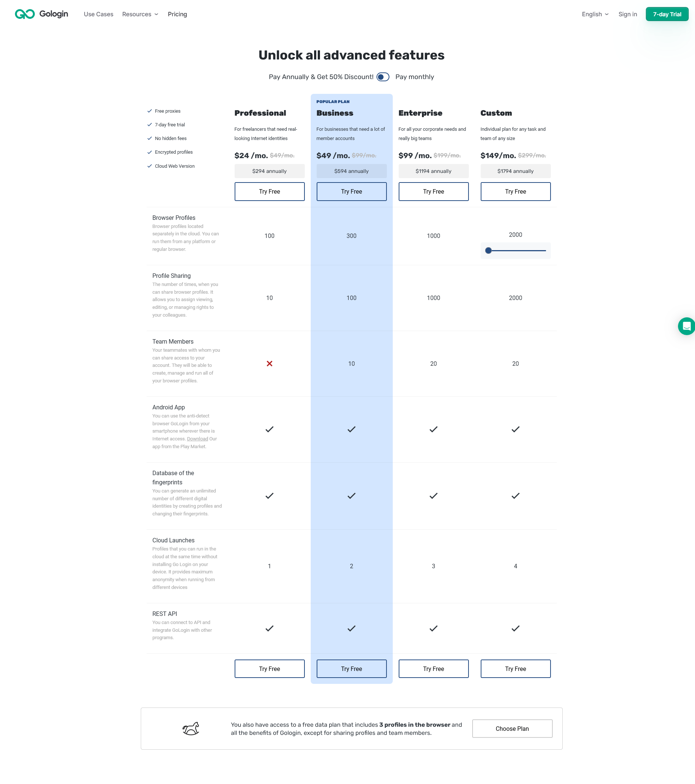The image size is (695, 784).
Task: Click the $294 annually price box
Action: [x=269, y=171]
